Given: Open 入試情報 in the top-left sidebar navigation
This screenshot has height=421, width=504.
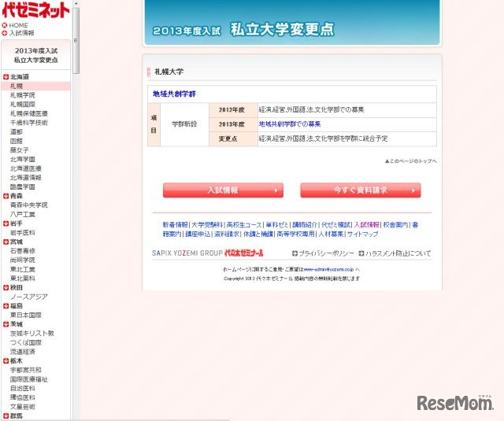Looking at the screenshot, I should [x=21, y=33].
